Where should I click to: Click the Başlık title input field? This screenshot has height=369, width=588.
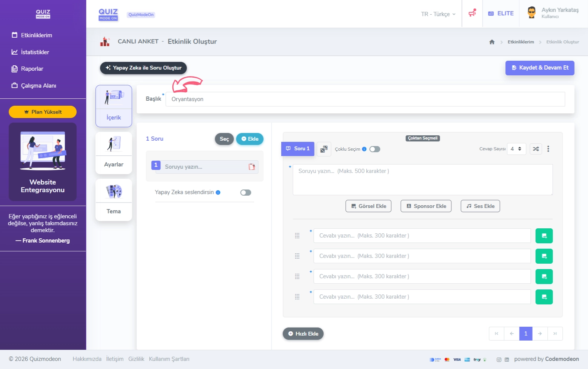(365, 99)
